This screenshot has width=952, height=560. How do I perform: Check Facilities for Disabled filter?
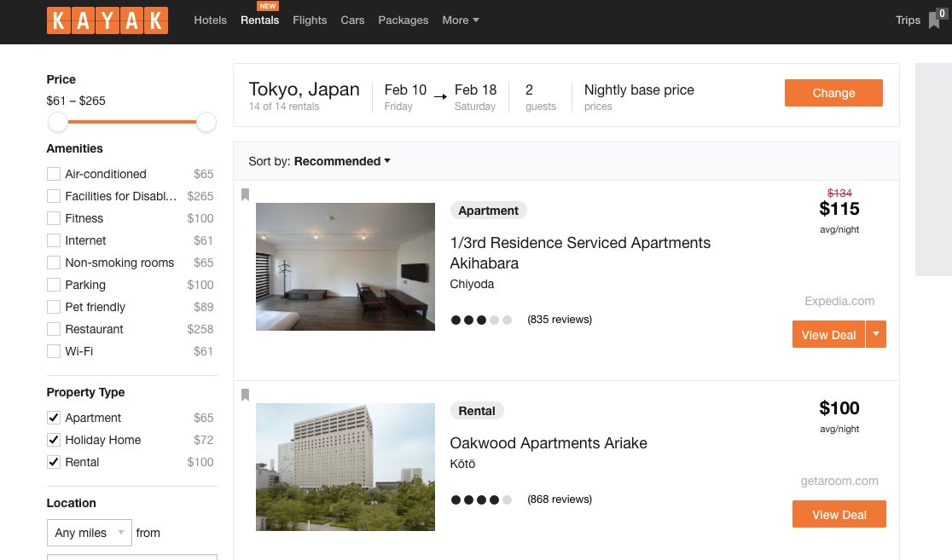54,196
